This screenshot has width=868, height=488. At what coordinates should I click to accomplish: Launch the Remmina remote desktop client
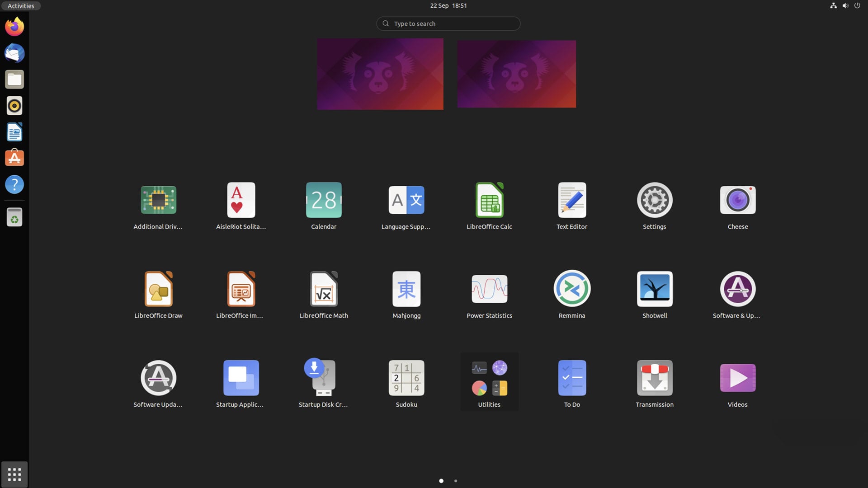pyautogui.click(x=571, y=288)
